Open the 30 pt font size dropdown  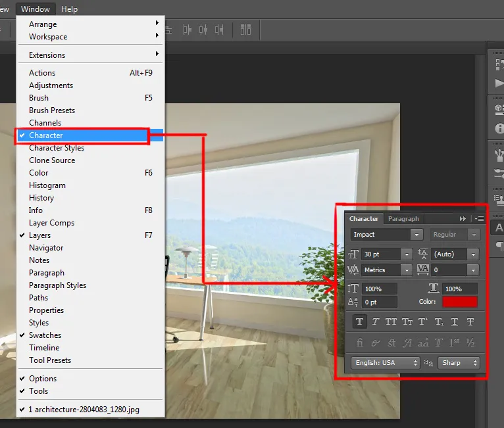click(407, 254)
